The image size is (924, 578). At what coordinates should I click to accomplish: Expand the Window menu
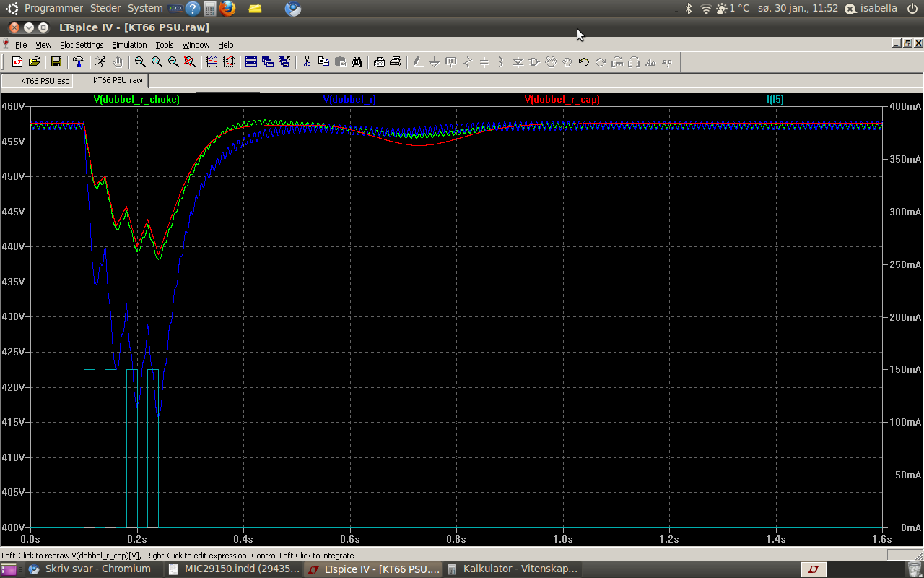[x=196, y=45]
